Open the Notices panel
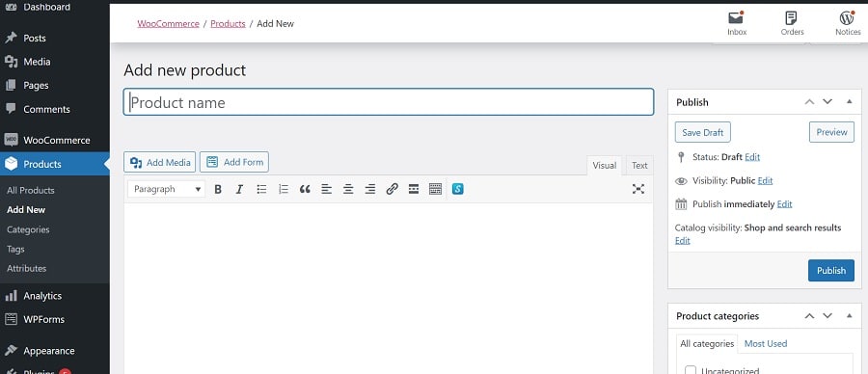This screenshot has width=868, height=374. tap(848, 23)
